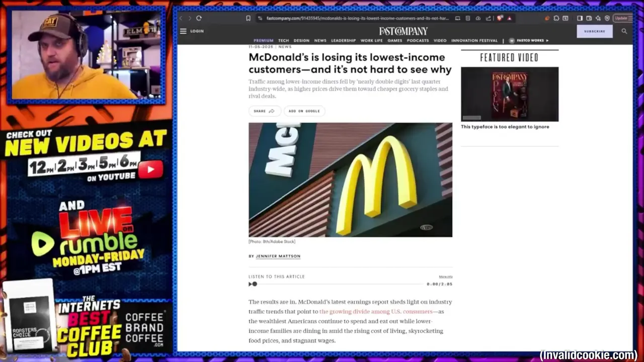This screenshot has width=644, height=362.
Task: Select the DESIGN nav item
Action: (x=301, y=41)
